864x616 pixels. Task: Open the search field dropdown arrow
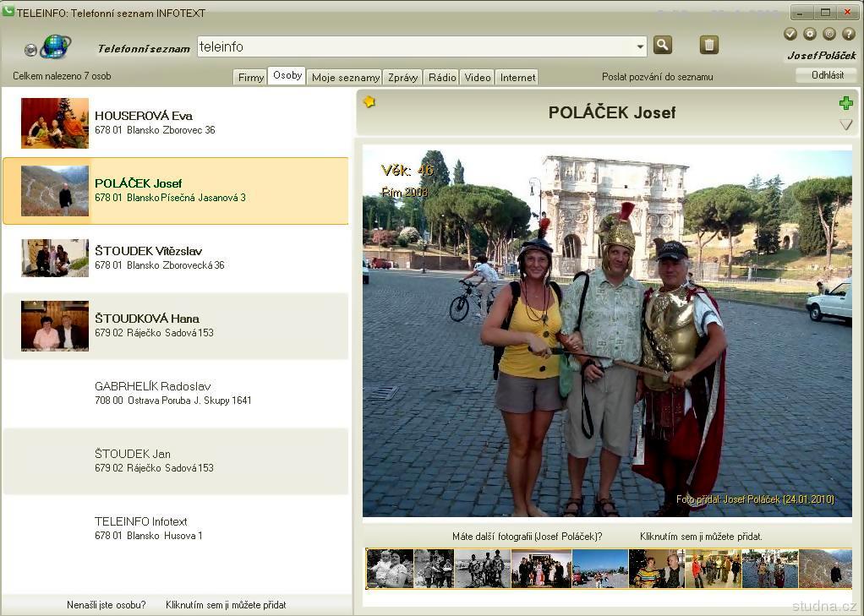640,46
